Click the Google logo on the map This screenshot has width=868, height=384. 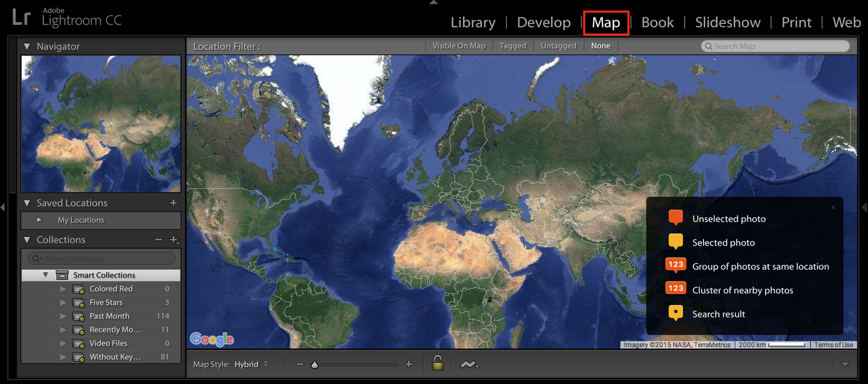[x=212, y=339]
